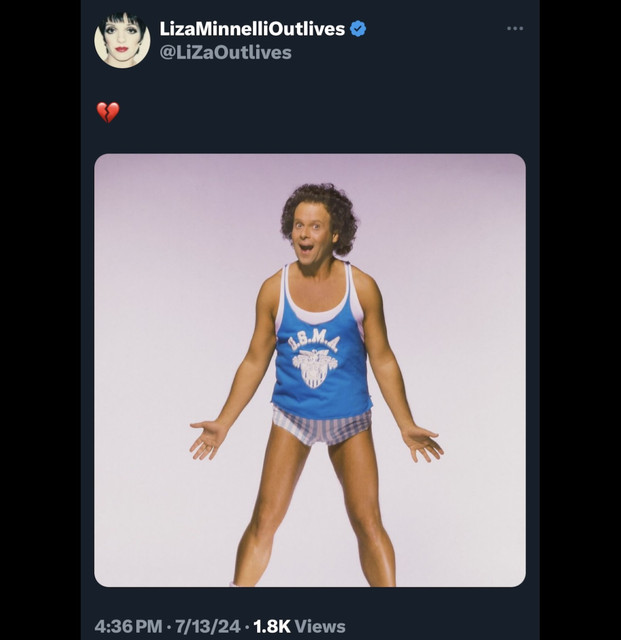
Task: Click the blue verified checkmark badge
Action: pyautogui.click(x=358, y=29)
